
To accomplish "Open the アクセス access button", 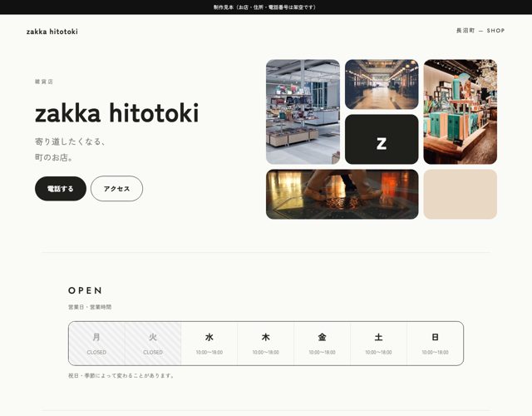I will (x=116, y=189).
